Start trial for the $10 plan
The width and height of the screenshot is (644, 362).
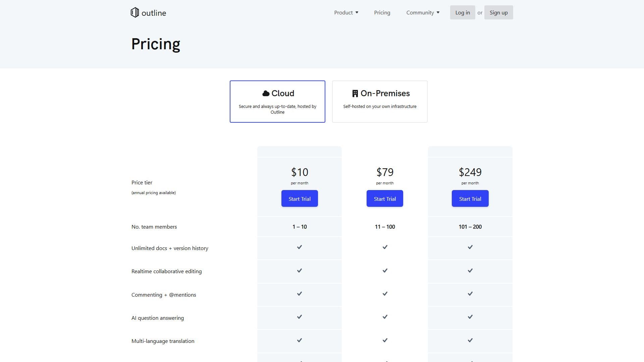[300, 198]
